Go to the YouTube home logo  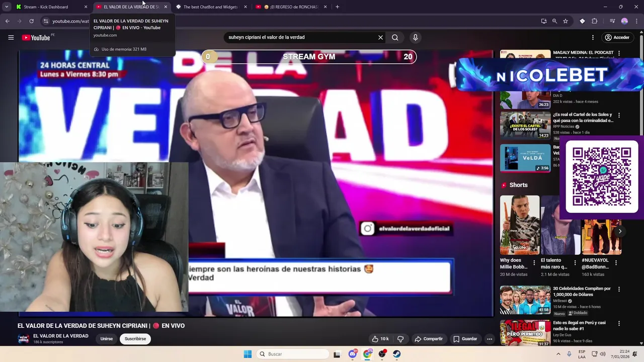(x=36, y=38)
